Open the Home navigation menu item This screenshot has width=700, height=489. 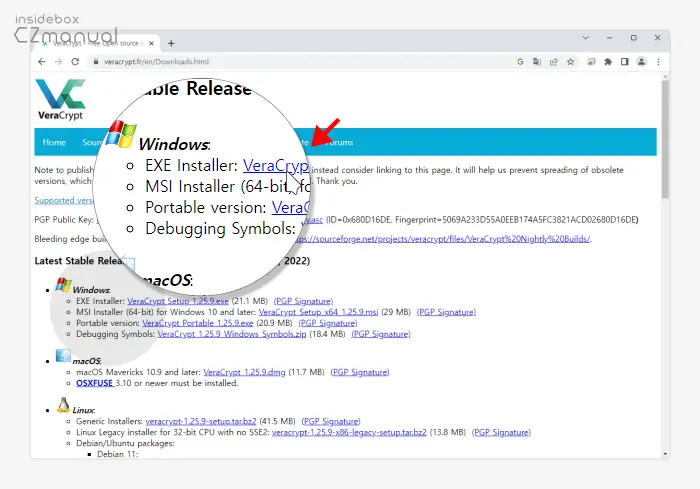pos(54,143)
